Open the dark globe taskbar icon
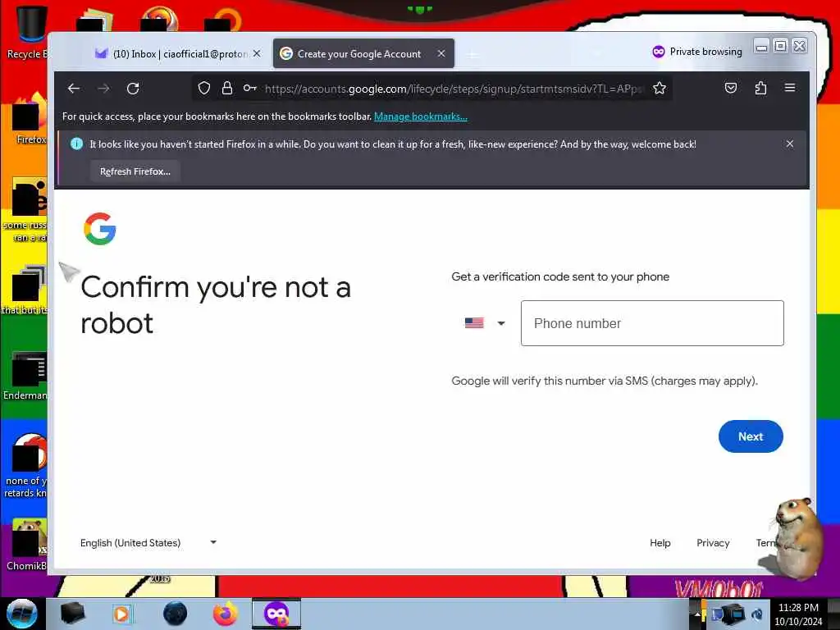Viewport: 840px width, 630px height. pyautogui.click(x=175, y=614)
